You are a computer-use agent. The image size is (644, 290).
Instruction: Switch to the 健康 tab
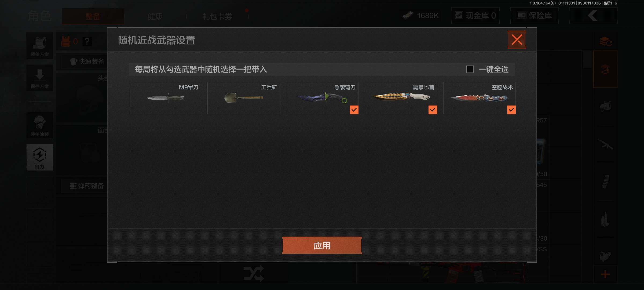pos(155,17)
